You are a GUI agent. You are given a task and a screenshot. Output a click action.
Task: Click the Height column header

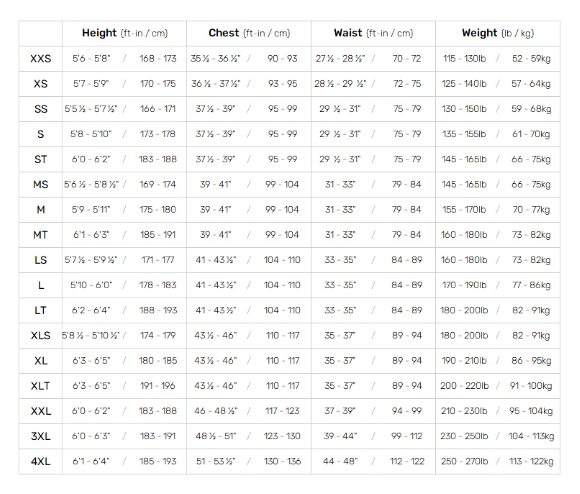point(125,33)
